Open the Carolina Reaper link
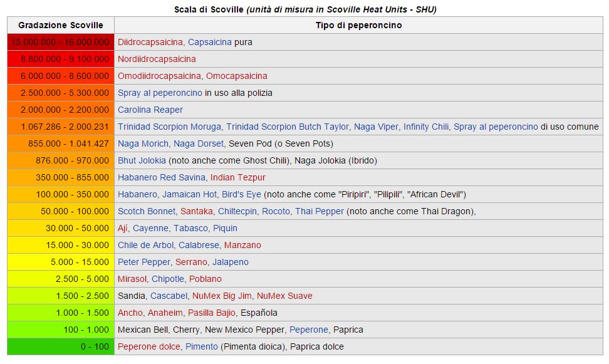 pyautogui.click(x=150, y=110)
